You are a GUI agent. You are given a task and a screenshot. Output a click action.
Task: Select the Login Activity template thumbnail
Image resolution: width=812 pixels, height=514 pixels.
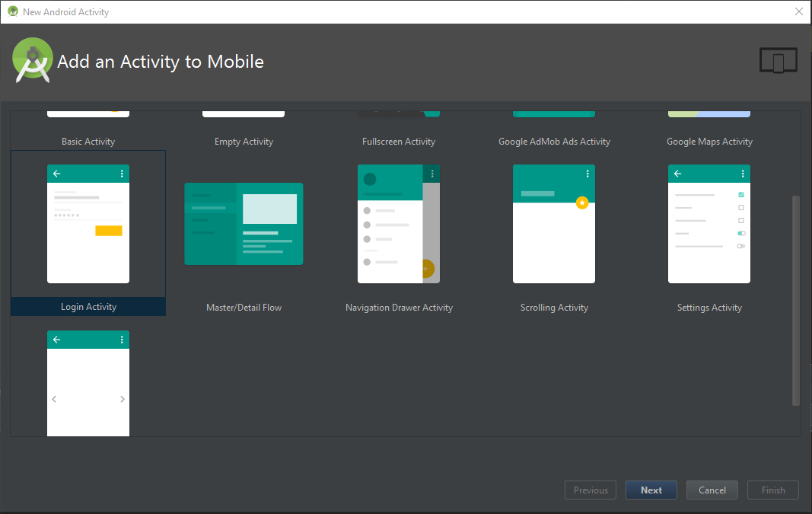click(x=88, y=224)
